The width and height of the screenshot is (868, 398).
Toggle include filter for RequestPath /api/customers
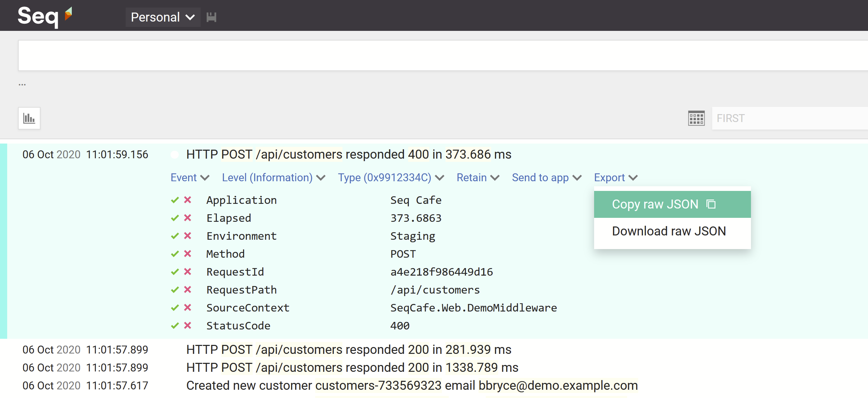pos(175,290)
